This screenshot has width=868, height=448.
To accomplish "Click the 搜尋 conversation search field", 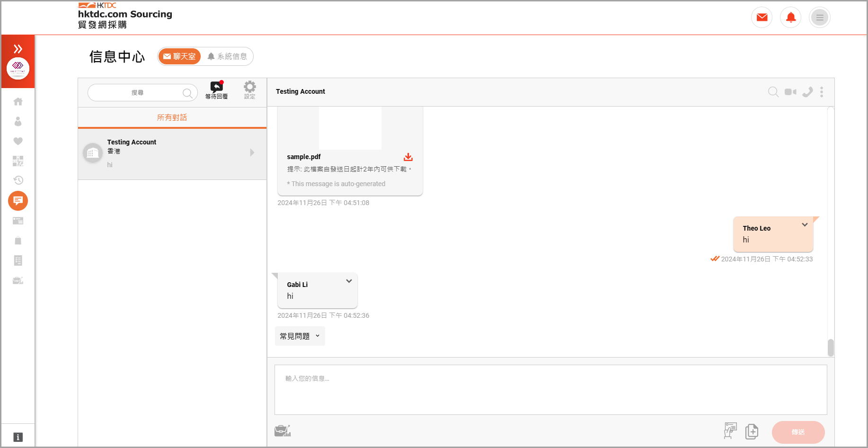I will click(142, 93).
